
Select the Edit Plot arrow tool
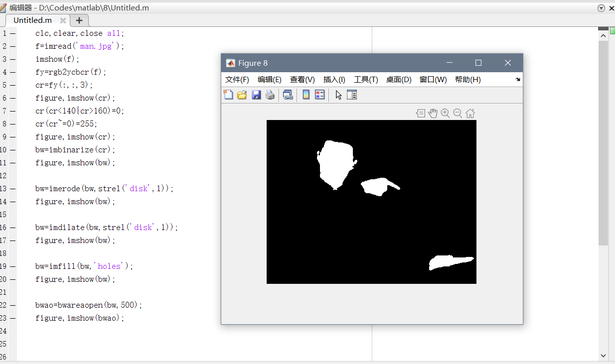coord(338,95)
